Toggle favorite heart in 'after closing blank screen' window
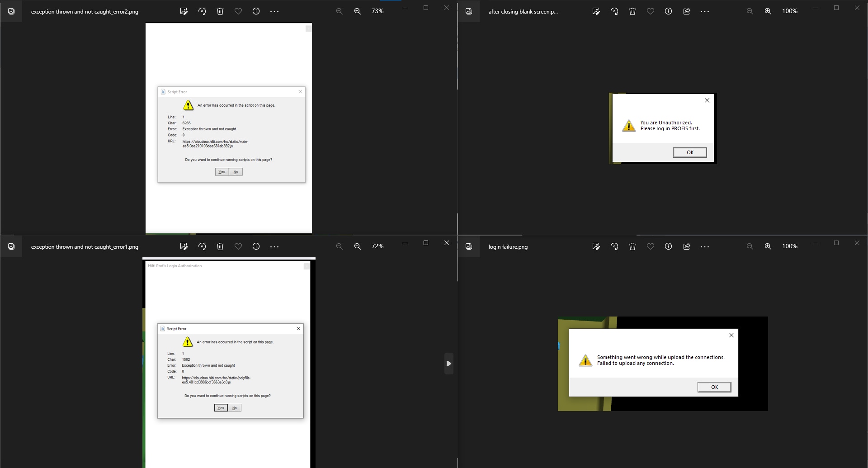868x468 pixels. pyautogui.click(x=650, y=11)
